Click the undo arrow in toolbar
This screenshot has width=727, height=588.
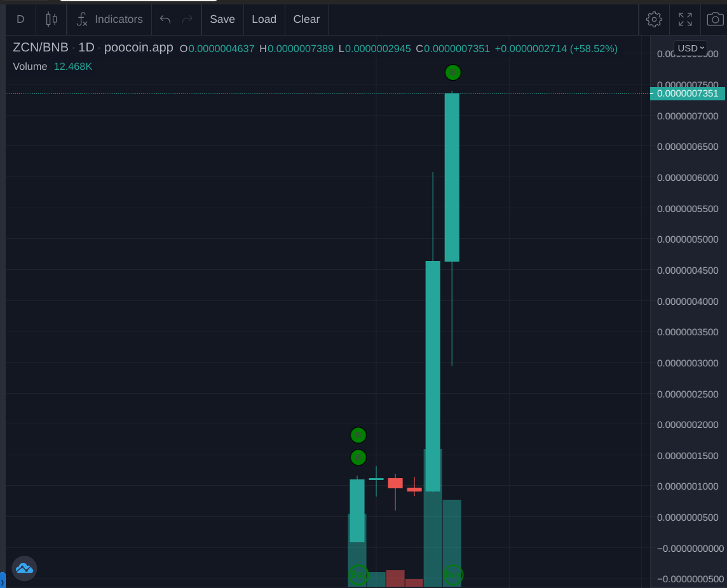(165, 19)
